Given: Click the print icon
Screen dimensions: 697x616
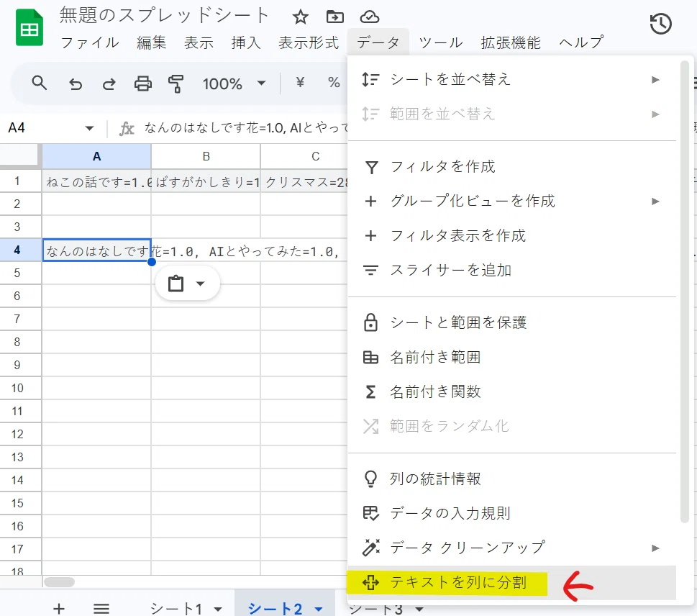Looking at the screenshot, I should click(142, 83).
